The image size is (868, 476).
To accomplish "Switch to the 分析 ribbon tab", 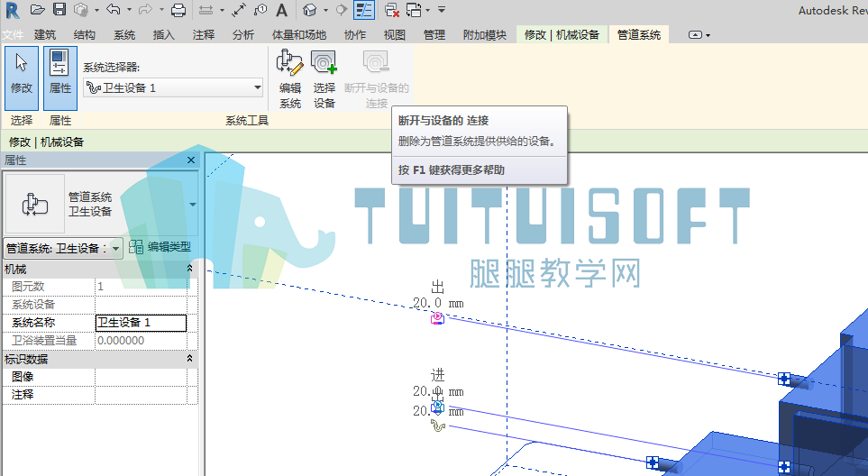I will [x=243, y=35].
